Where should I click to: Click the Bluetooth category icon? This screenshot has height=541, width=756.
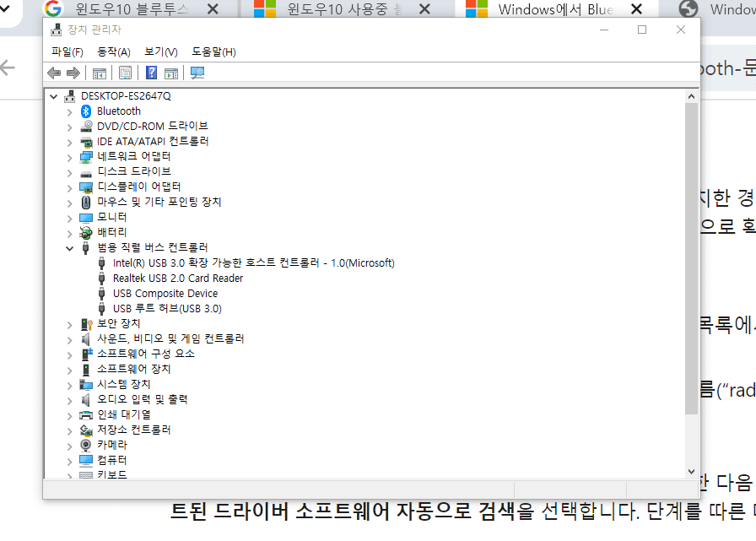pyautogui.click(x=86, y=111)
